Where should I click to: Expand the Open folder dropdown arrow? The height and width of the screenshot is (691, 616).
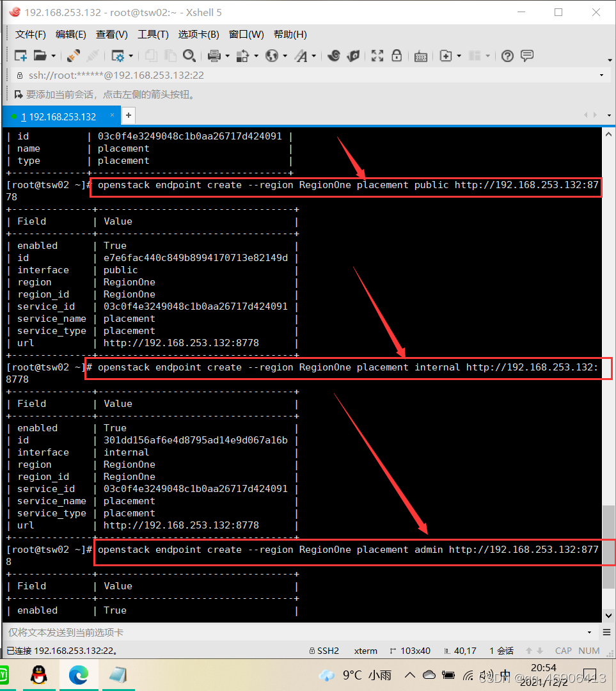pyautogui.click(x=53, y=56)
